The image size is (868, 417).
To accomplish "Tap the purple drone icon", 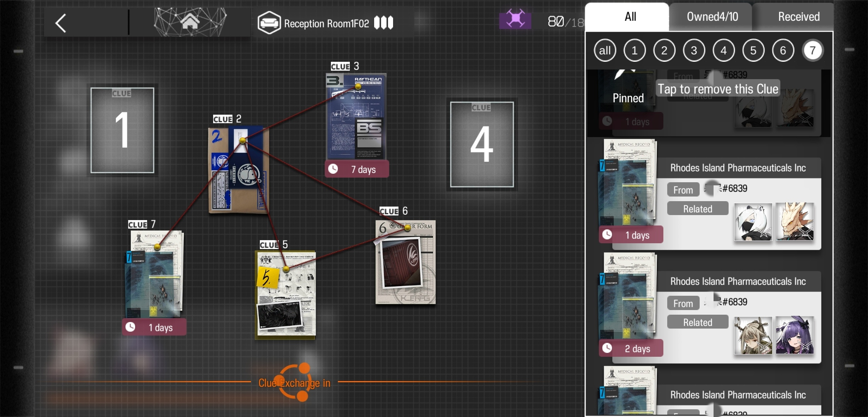I will coord(515,19).
